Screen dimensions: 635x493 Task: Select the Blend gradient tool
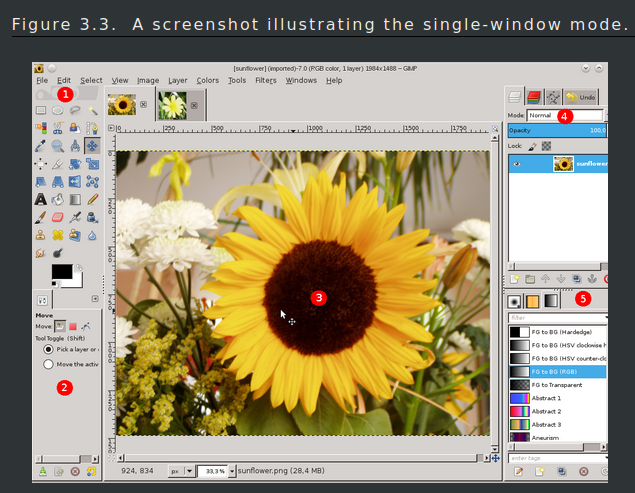(75, 199)
